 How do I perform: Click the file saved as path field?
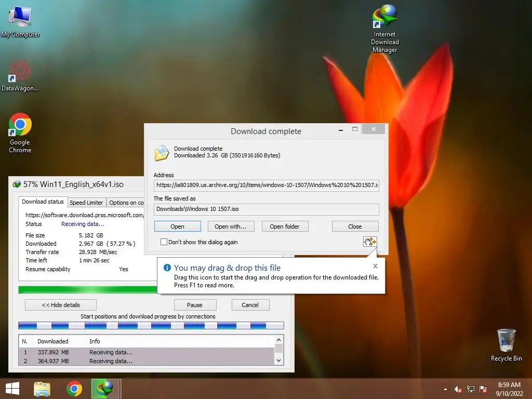(x=267, y=209)
